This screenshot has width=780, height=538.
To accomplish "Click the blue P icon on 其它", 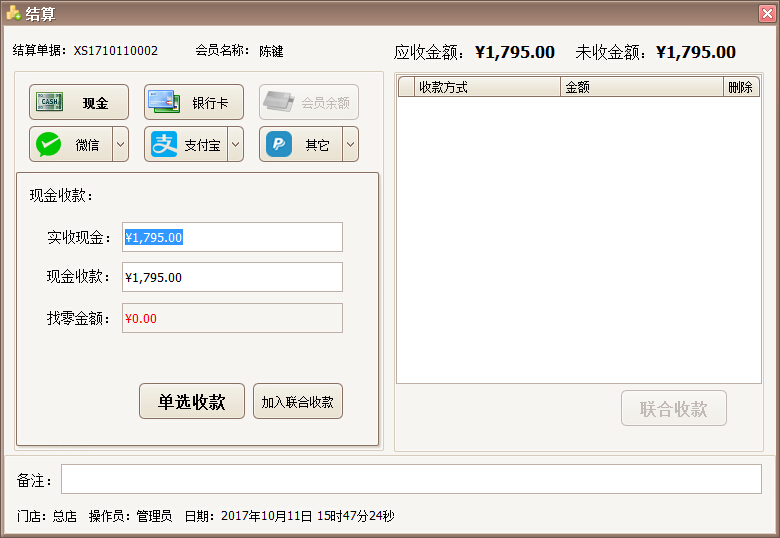I will (x=279, y=144).
